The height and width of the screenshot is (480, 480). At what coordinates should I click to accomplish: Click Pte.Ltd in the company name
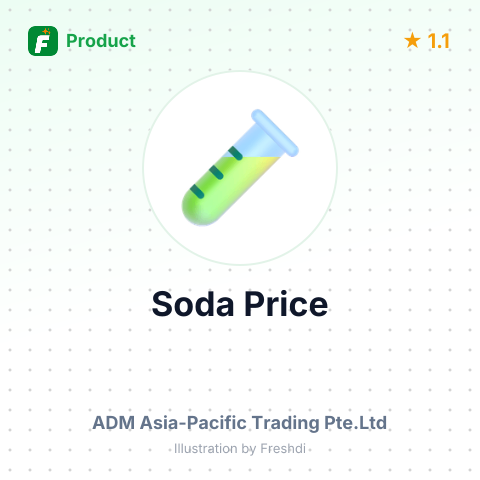tap(356, 423)
